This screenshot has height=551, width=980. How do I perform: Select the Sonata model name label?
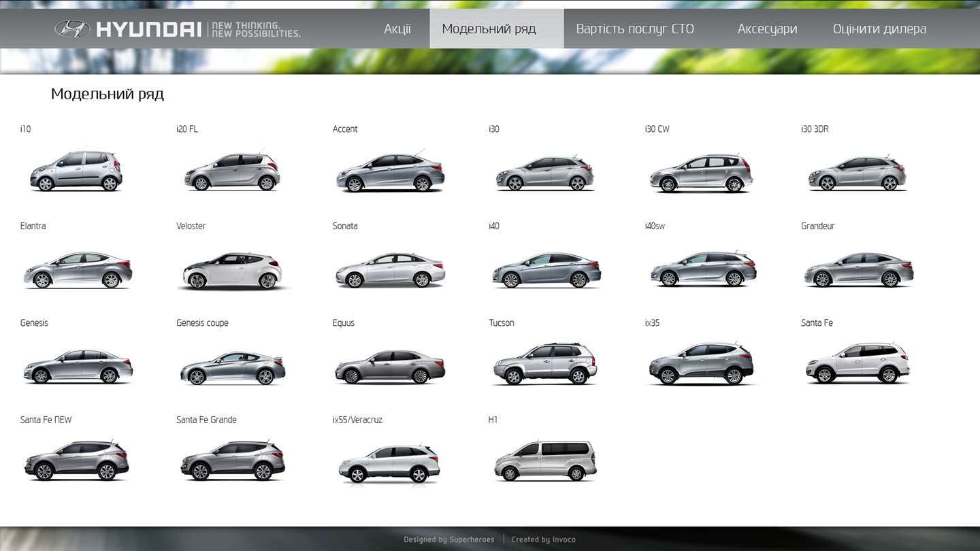tap(345, 226)
